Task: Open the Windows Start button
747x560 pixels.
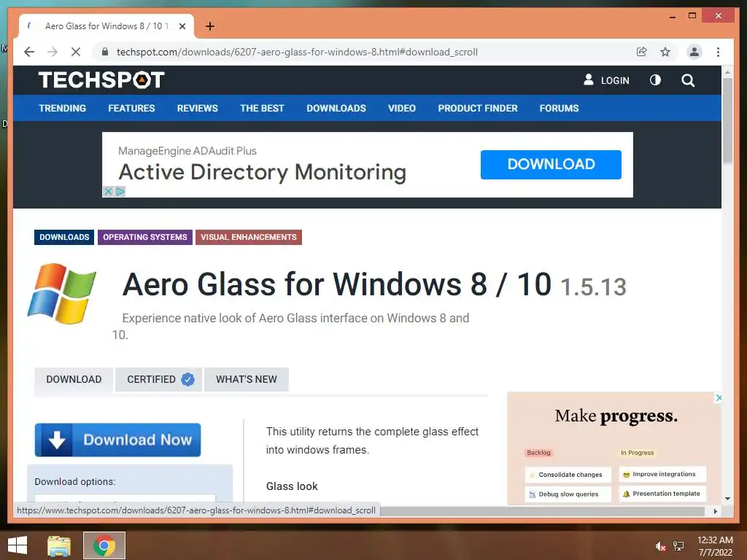Action: coord(18,545)
